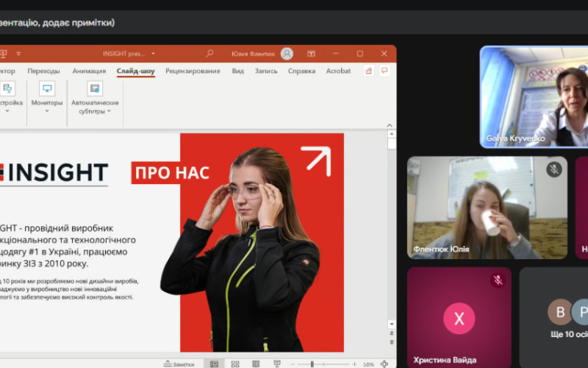The image size is (588, 368).
Task: Switch to the Анимация tab
Action: tap(89, 71)
